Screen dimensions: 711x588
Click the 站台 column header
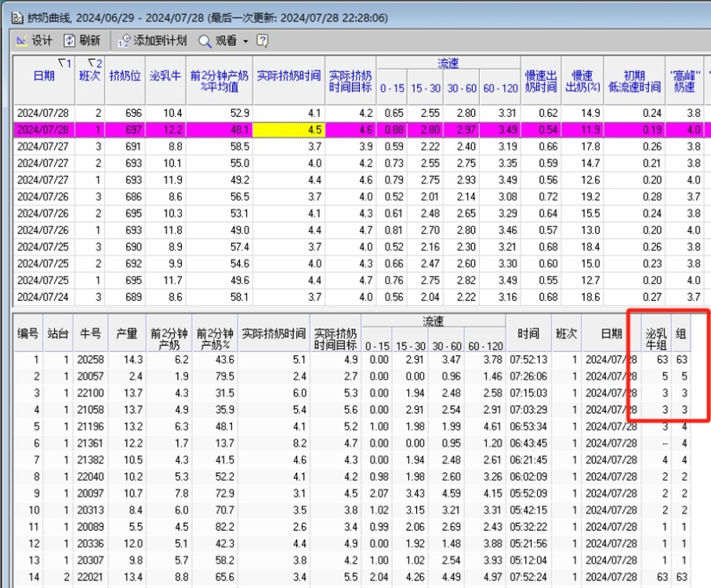(58, 334)
